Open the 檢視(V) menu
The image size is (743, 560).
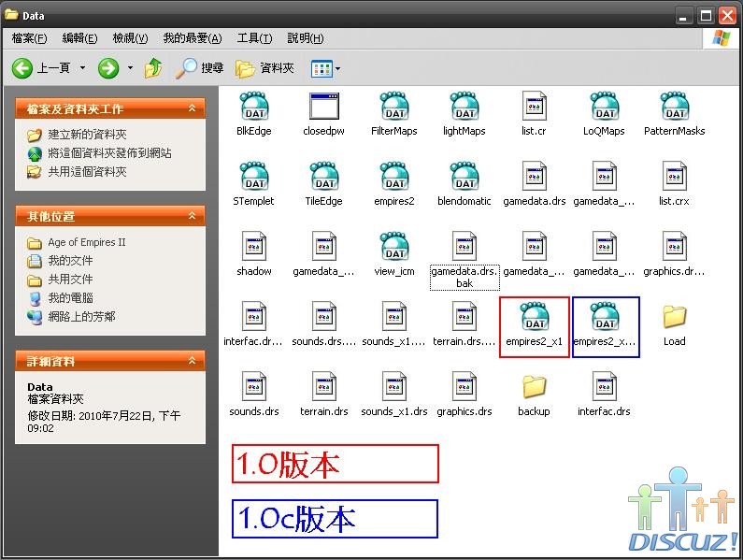tap(130, 38)
